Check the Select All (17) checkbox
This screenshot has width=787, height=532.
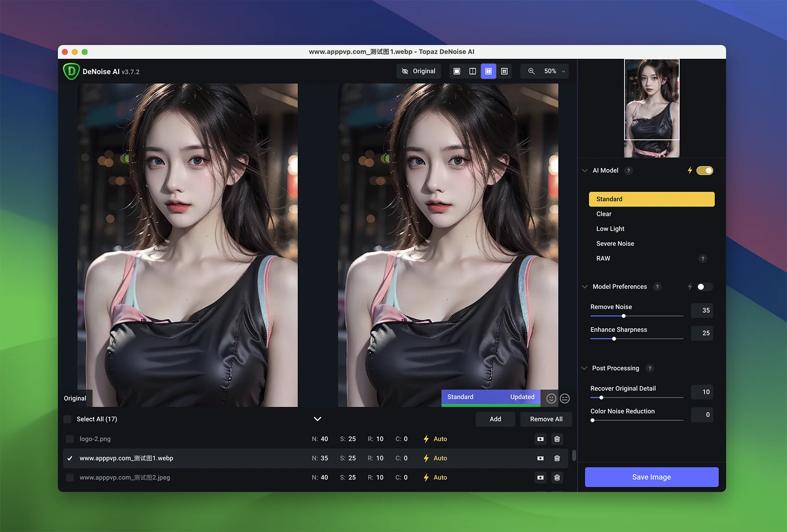point(68,419)
